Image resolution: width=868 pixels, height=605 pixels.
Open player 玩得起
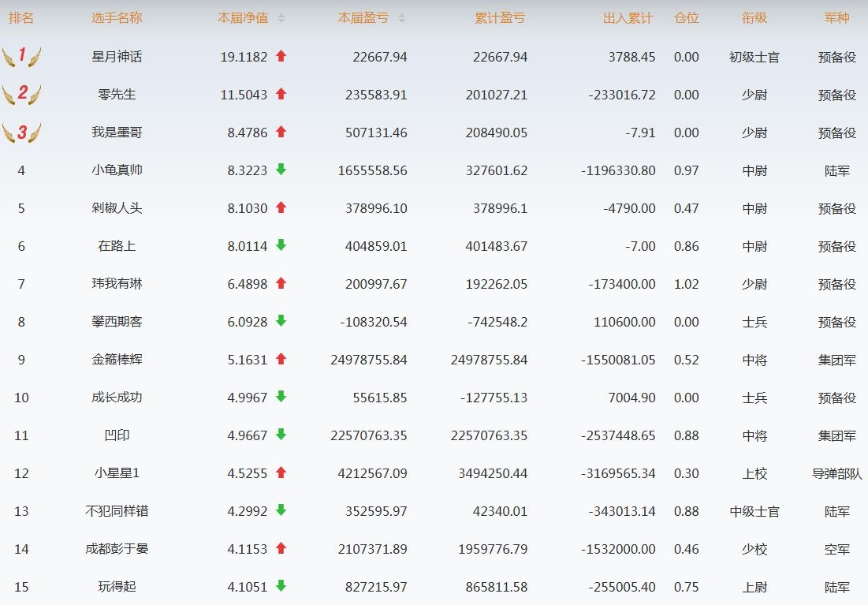click(117, 587)
